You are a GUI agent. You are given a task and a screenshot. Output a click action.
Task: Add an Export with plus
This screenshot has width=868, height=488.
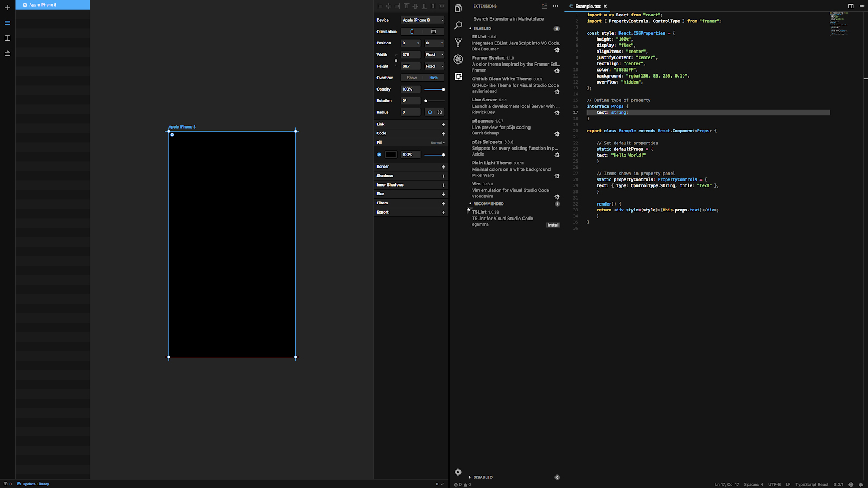pyautogui.click(x=443, y=213)
